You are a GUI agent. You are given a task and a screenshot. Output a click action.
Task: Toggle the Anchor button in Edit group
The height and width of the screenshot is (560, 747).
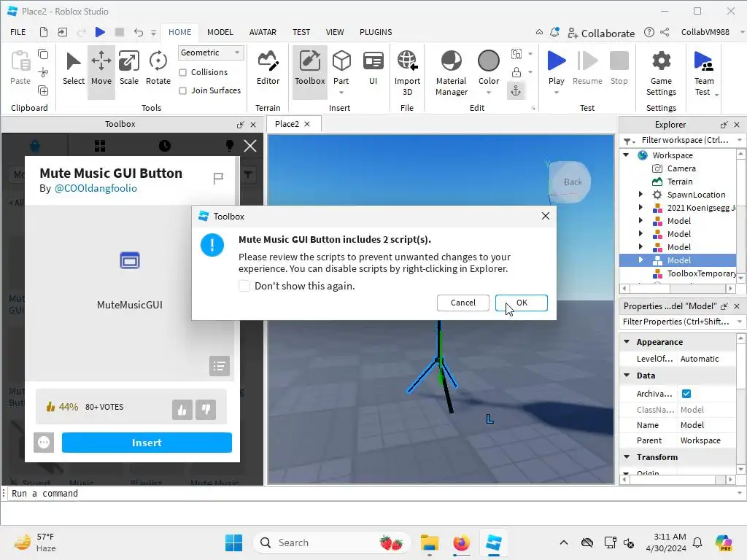[x=516, y=90]
